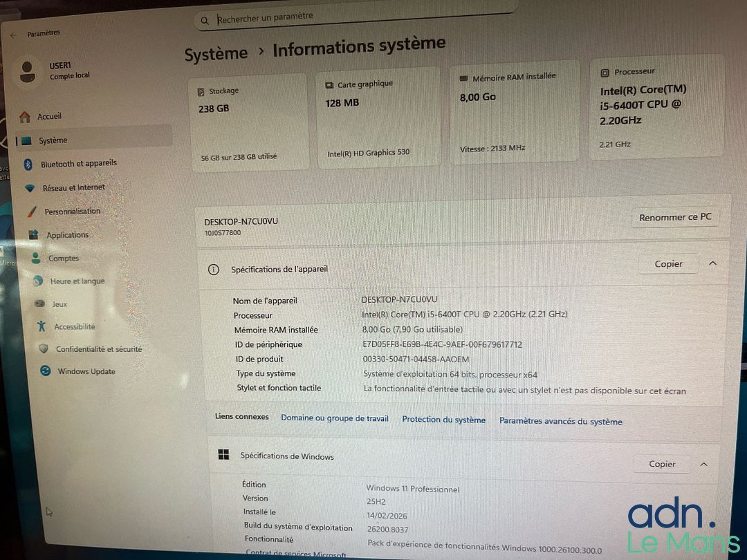Click the Mémoire RAM installée icon
The height and width of the screenshot is (560, 747).
click(463, 79)
